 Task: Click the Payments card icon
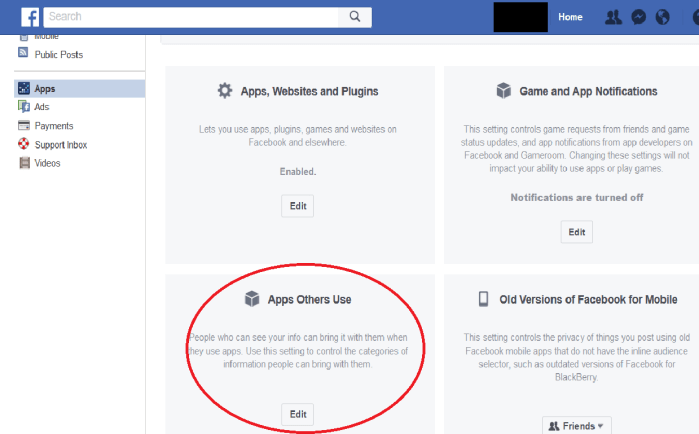tap(24, 125)
